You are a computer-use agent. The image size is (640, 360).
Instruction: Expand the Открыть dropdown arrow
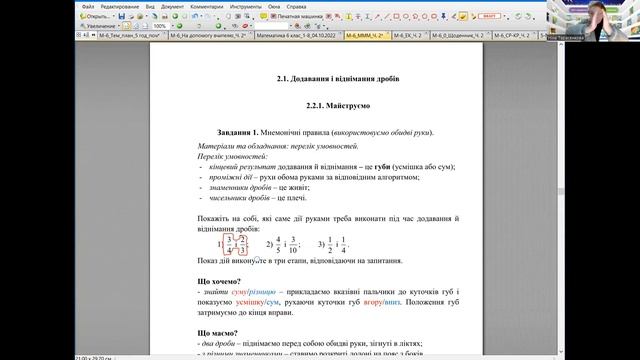point(113,16)
